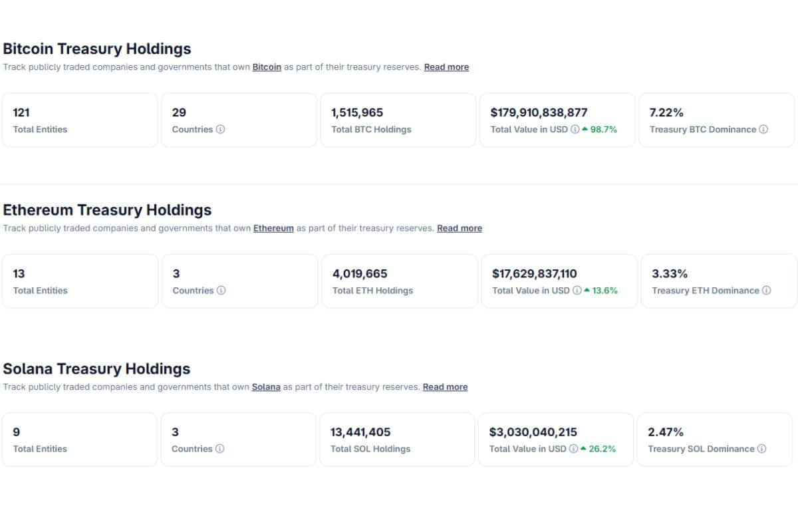The width and height of the screenshot is (798, 532).
Task: Click info icon for Treasury SOL Dominance
Action: 762,449
